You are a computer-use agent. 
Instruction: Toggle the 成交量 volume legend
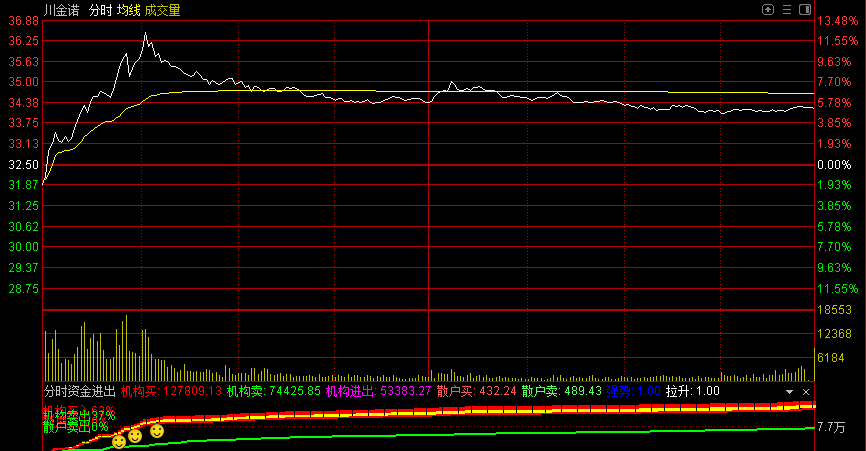pos(162,10)
